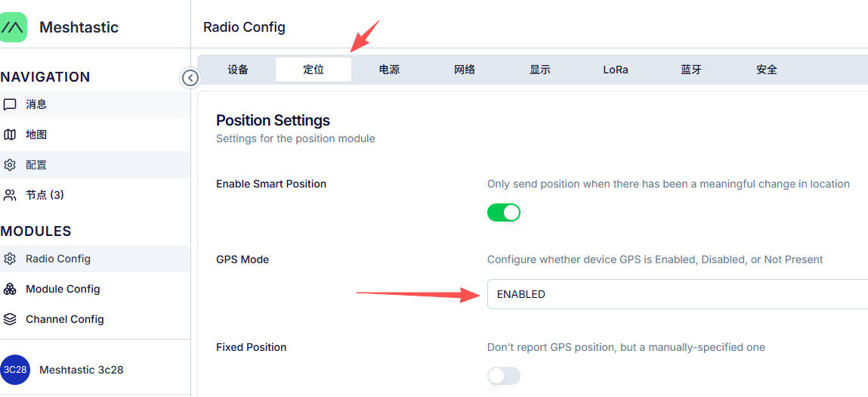Open the GPS Mode dropdown
868x397 pixels.
pos(676,294)
